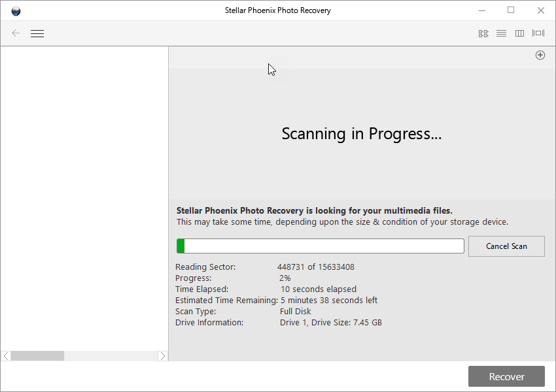Image resolution: width=556 pixels, height=392 pixels.
Task: Click the horizontal scrollbar thumb
Action: (x=37, y=356)
